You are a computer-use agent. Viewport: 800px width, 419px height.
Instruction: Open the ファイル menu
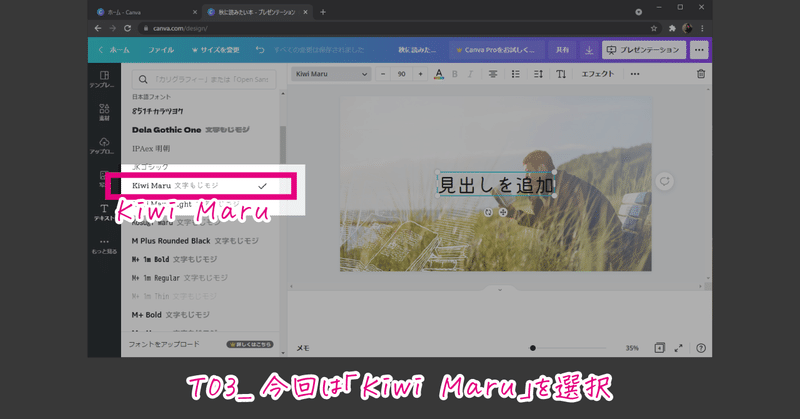(161, 50)
